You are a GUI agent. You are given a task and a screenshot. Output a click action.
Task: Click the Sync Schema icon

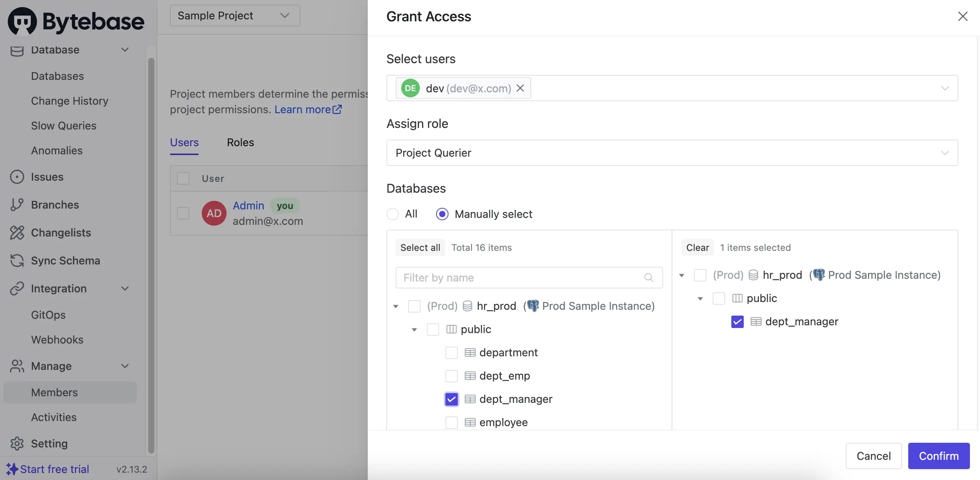pyautogui.click(x=17, y=261)
